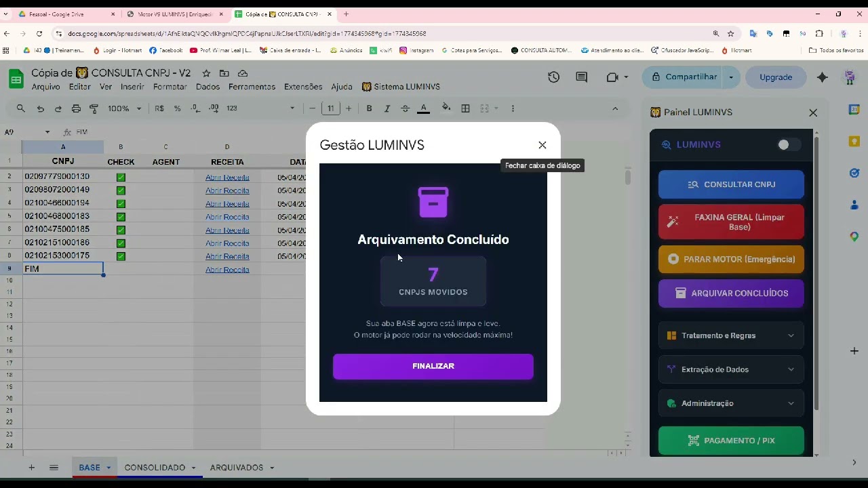Expand the Extração de Dados section
Viewport: 868px width, 488px height.
731,369
